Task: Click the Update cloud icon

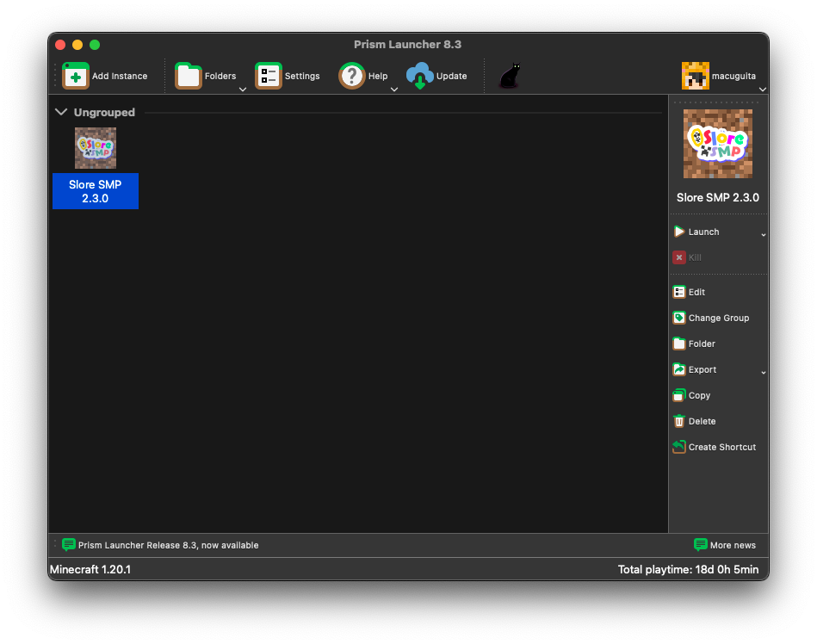Action: pos(420,76)
